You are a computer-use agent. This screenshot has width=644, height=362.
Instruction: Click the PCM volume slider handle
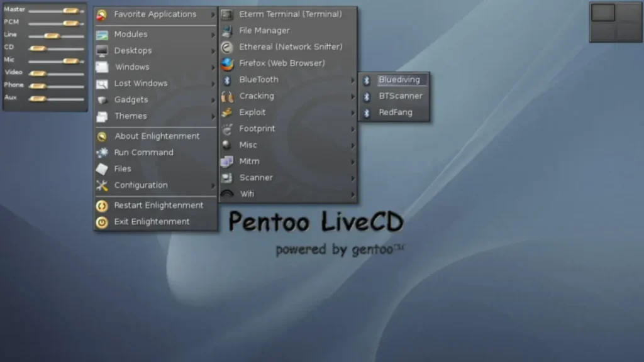pyautogui.click(x=70, y=23)
